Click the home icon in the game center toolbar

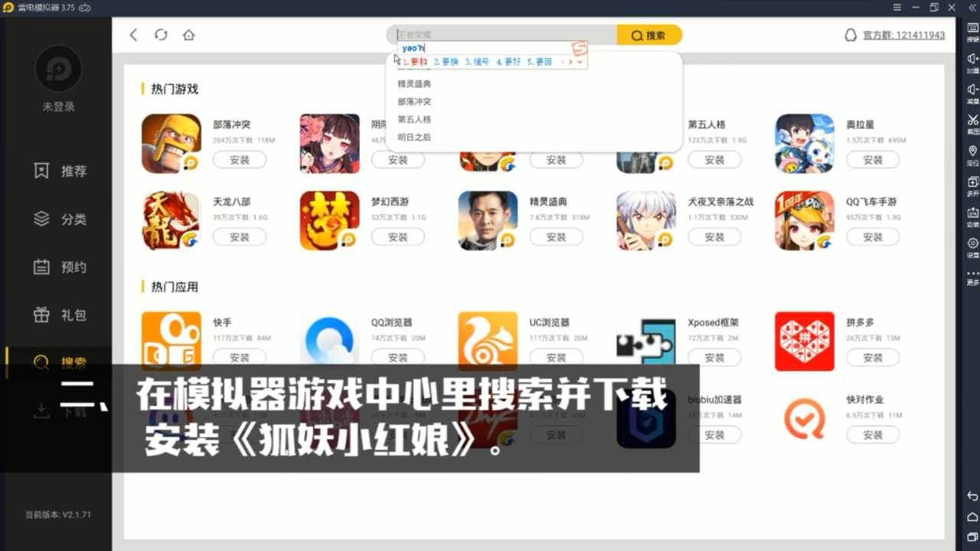pyautogui.click(x=188, y=34)
